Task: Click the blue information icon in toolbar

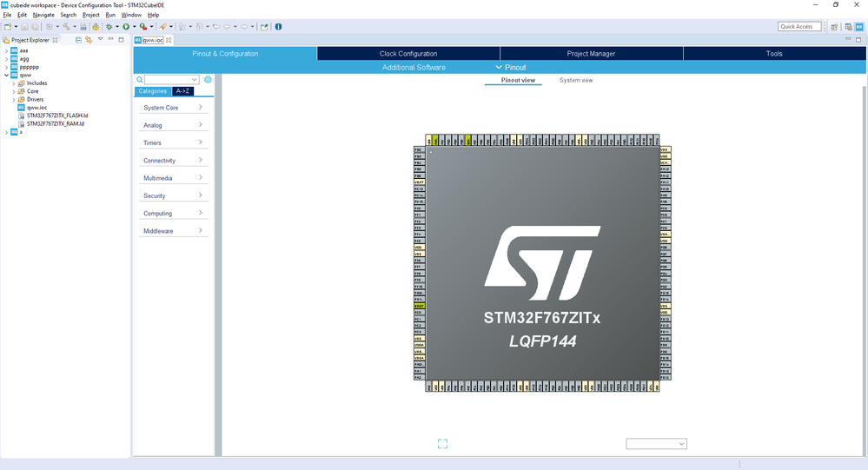Action: pos(278,27)
